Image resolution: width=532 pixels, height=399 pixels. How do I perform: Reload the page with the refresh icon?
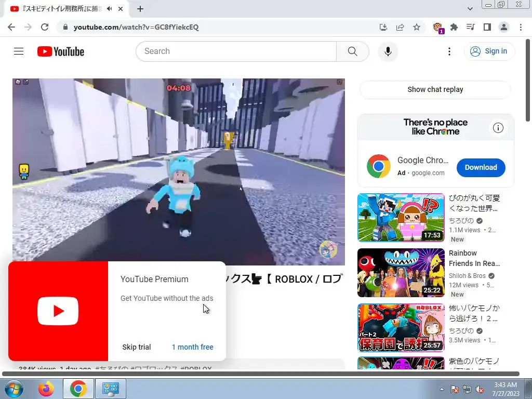pos(45,27)
